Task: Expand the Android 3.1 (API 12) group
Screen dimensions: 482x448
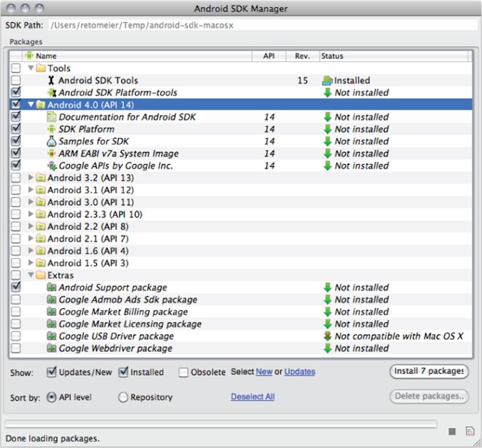Action: point(31,189)
